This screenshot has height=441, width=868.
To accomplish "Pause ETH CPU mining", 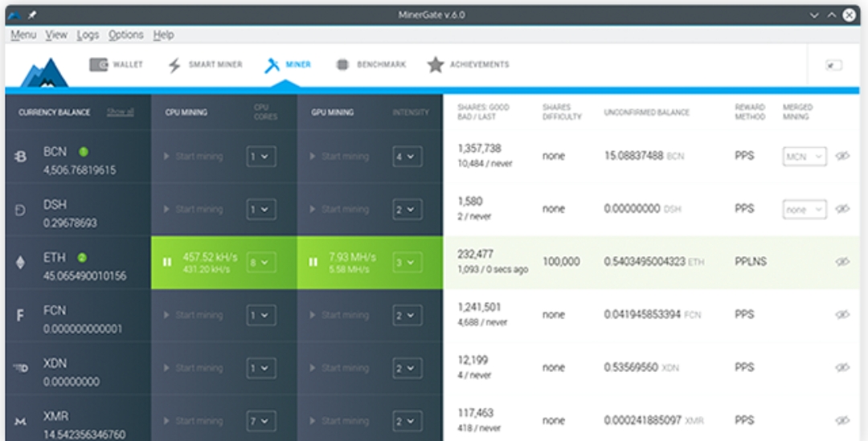I will pyautogui.click(x=167, y=262).
